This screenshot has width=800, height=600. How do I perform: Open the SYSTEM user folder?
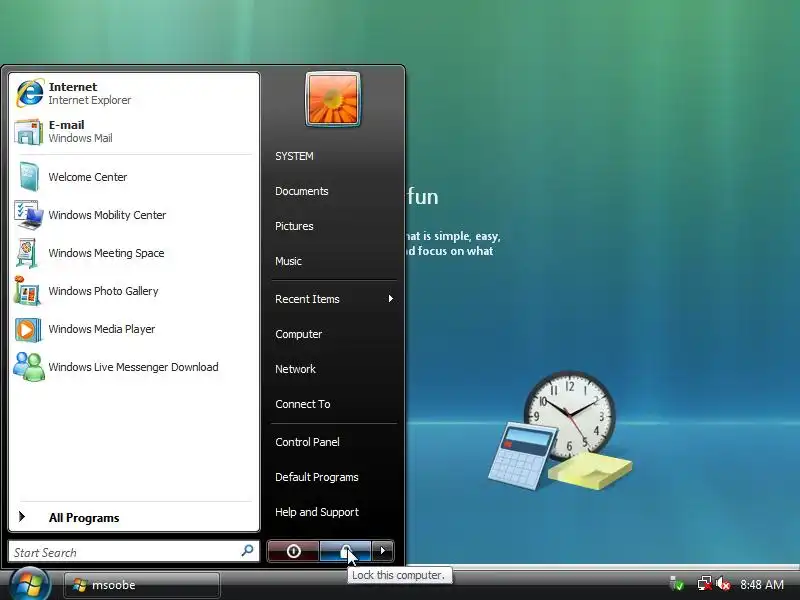tap(294, 156)
